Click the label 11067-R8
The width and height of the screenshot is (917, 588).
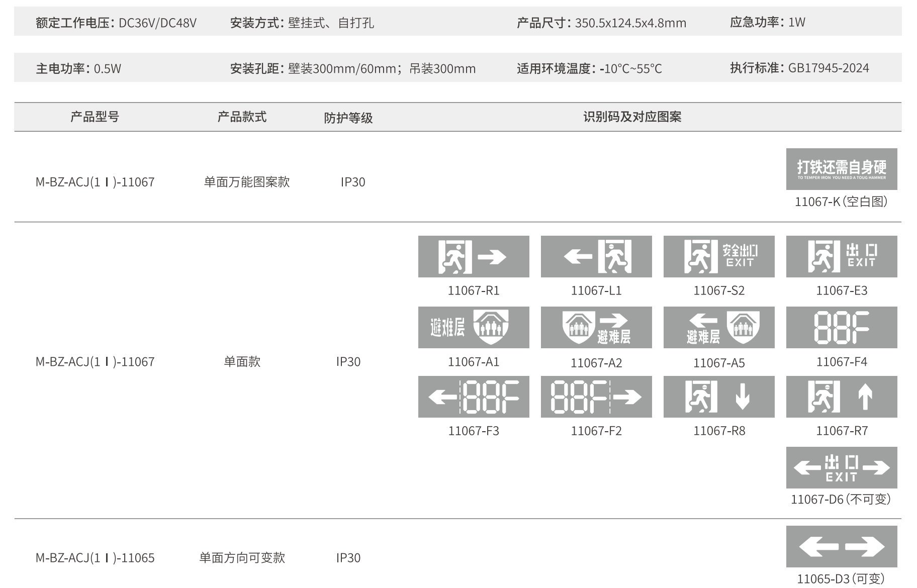719,431
